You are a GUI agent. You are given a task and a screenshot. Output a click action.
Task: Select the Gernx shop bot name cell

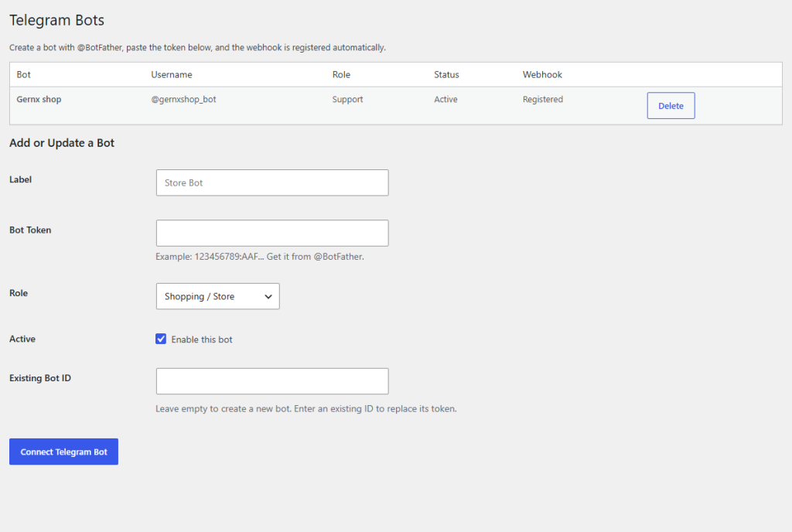click(39, 100)
